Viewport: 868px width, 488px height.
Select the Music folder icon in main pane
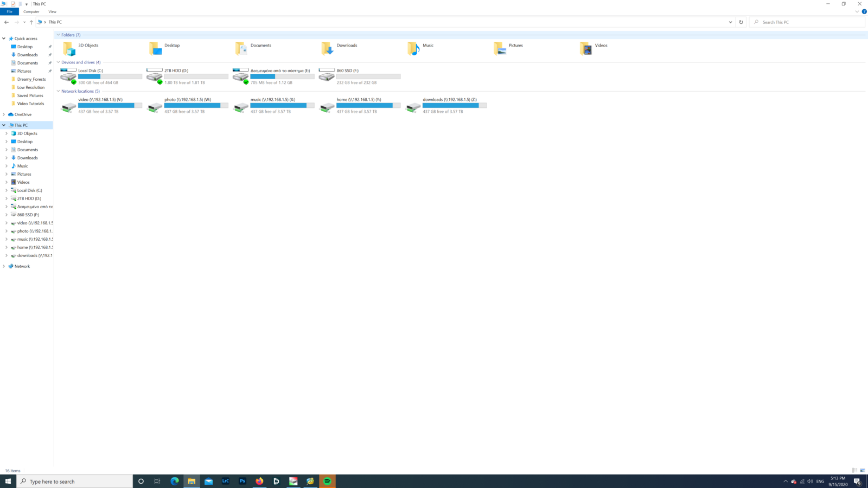pos(413,49)
